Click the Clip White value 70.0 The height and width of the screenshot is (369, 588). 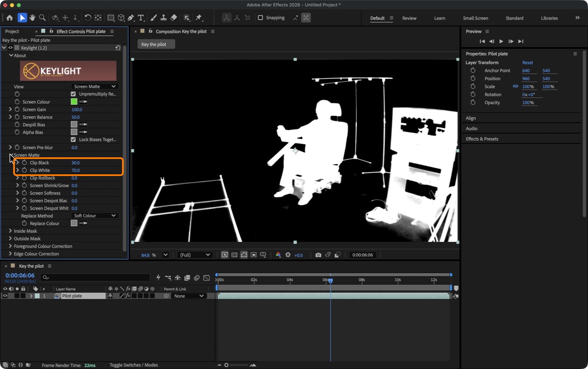click(75, 170)
